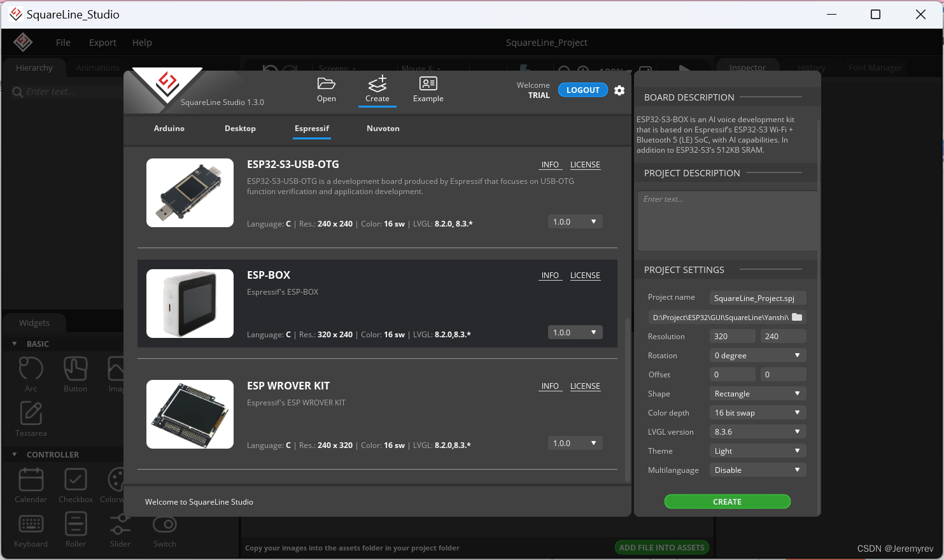944x560 pixels.
Task: Click the ESP WROVER KIT board thumbnail
Action: (x=190, y=414)
